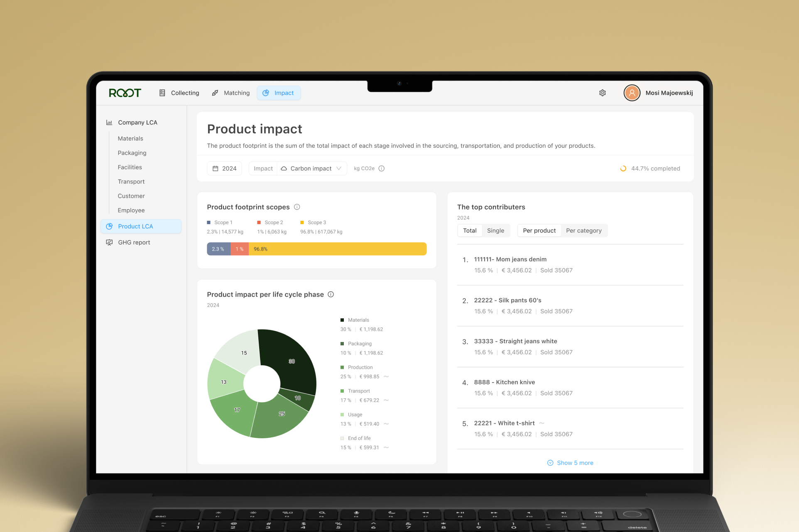Viewport: 799px width, 532px height.
Task: Click info icon next to Product footprint scopes
Action: [297, 207]
